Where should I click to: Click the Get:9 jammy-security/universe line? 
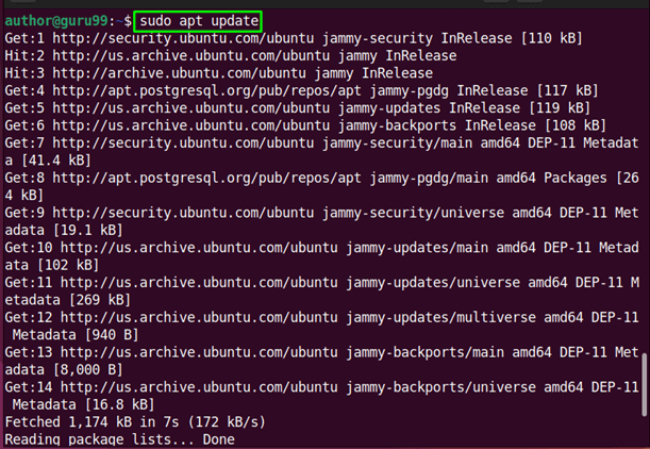point(322,213)
